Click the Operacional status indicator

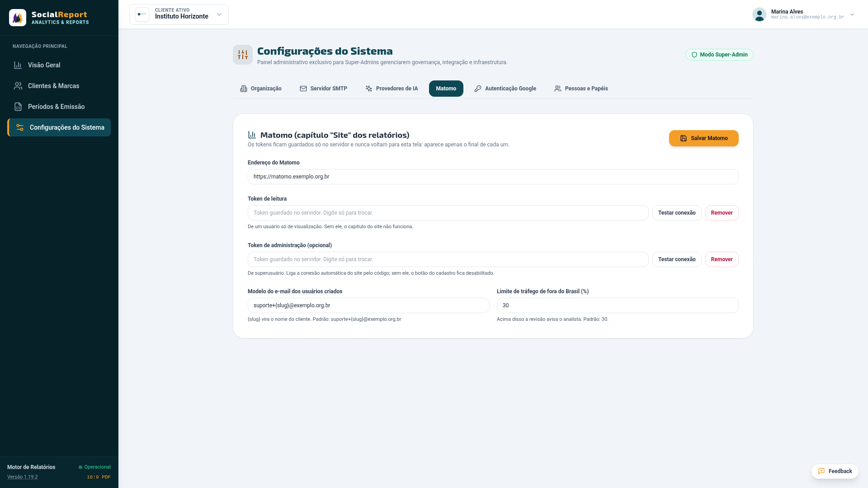point(94,467)
